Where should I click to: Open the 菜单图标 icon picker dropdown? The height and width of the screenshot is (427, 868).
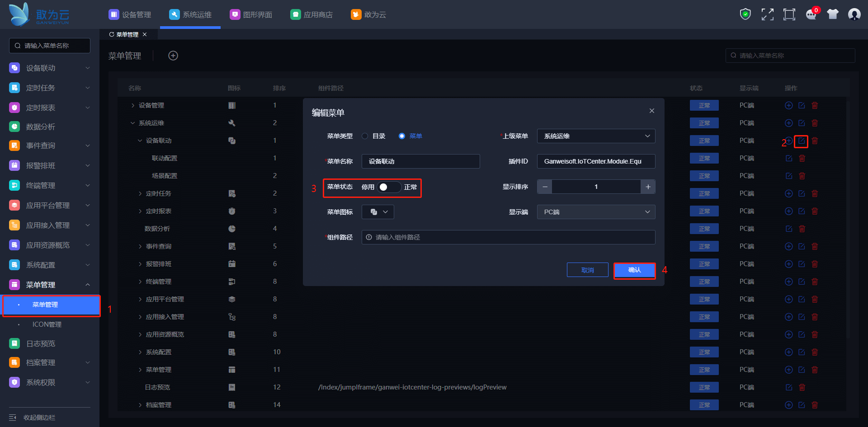tap(378, 212)
